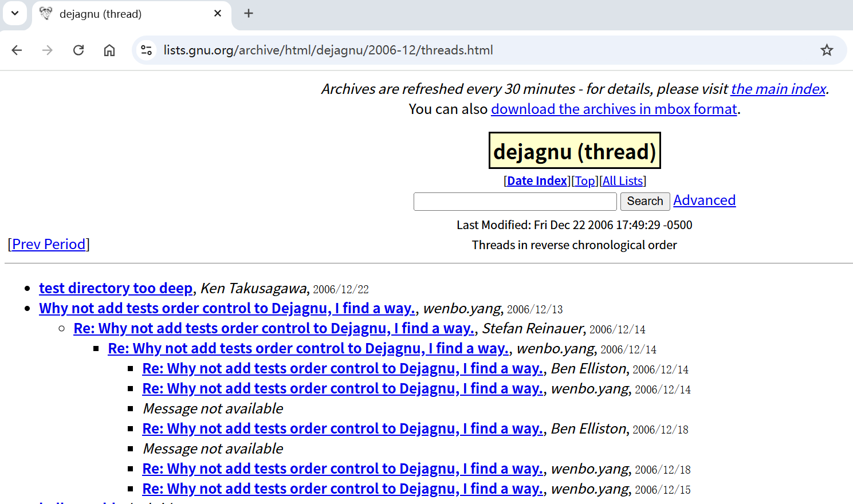
Task: Go to browser home page icon
Action: point(109,50)
